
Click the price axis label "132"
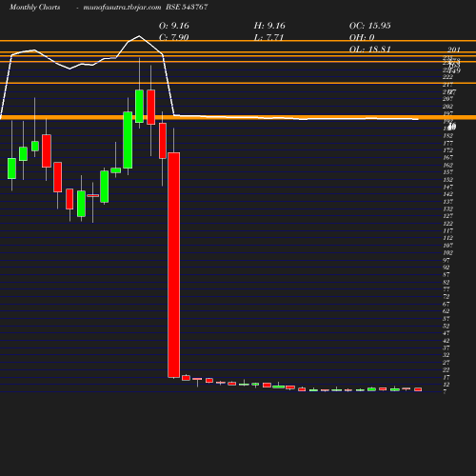click(448, 209)
